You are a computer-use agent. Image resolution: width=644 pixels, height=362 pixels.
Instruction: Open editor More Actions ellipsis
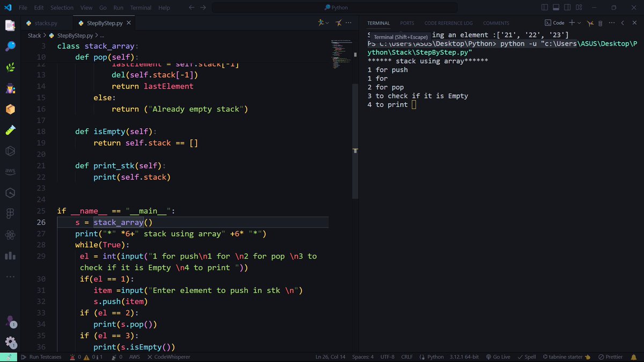point(349,23)
